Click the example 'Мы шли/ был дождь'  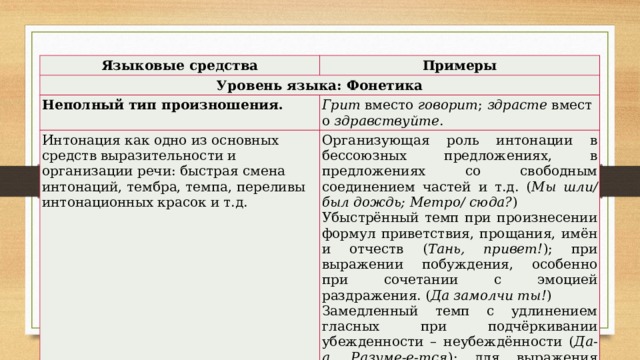[x=459, y=195]
